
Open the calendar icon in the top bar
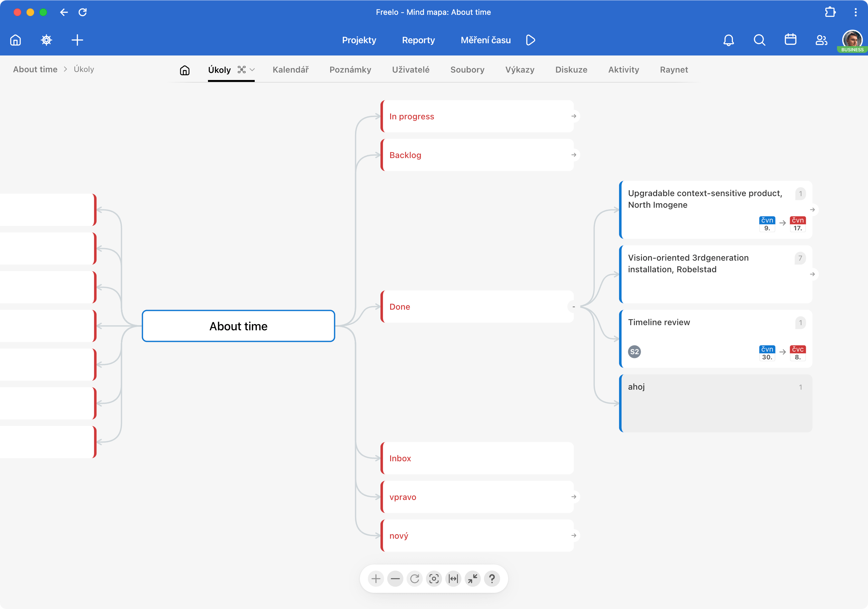pyautogui.click(x=790, y=40)
